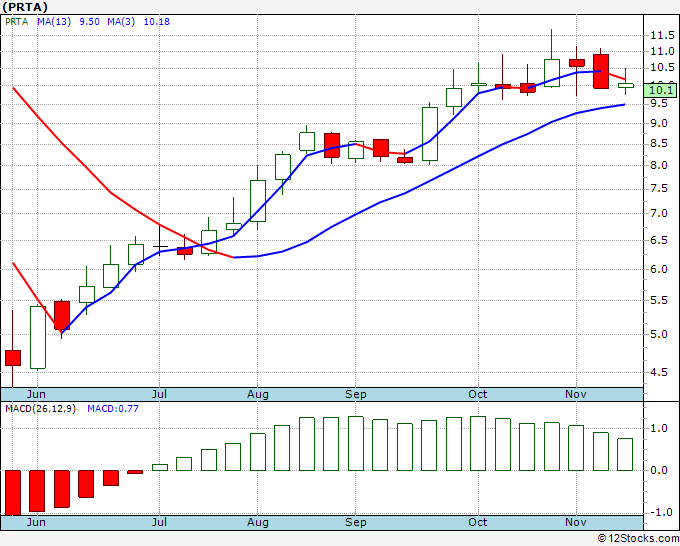Click the 9.50 MA(13) value

coord(89,22)
